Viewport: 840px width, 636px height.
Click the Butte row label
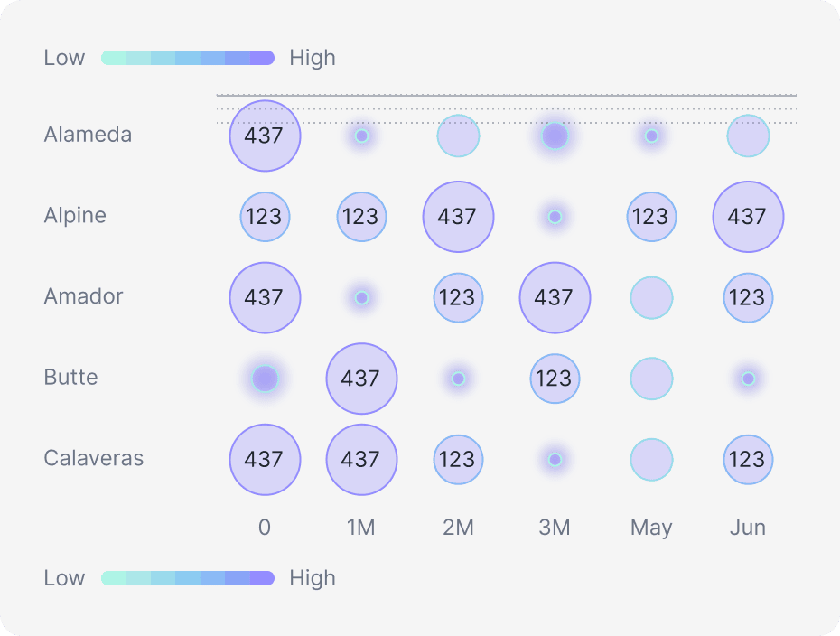click(x=70, y=377)
